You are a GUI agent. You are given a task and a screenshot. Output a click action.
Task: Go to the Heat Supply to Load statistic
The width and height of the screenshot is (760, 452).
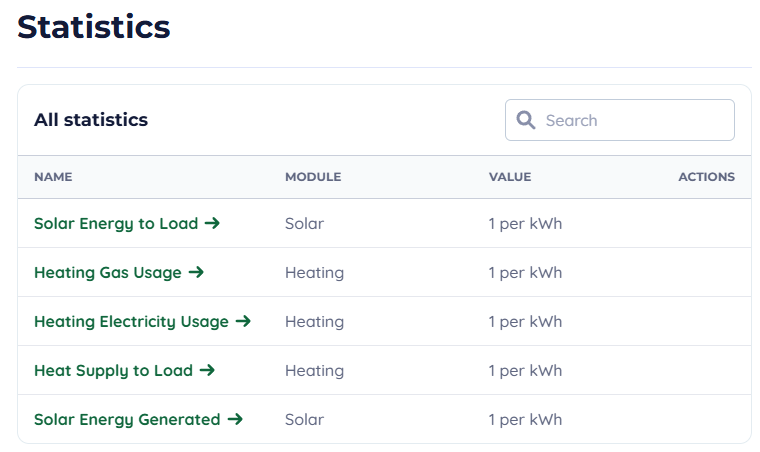pos(113,370)
